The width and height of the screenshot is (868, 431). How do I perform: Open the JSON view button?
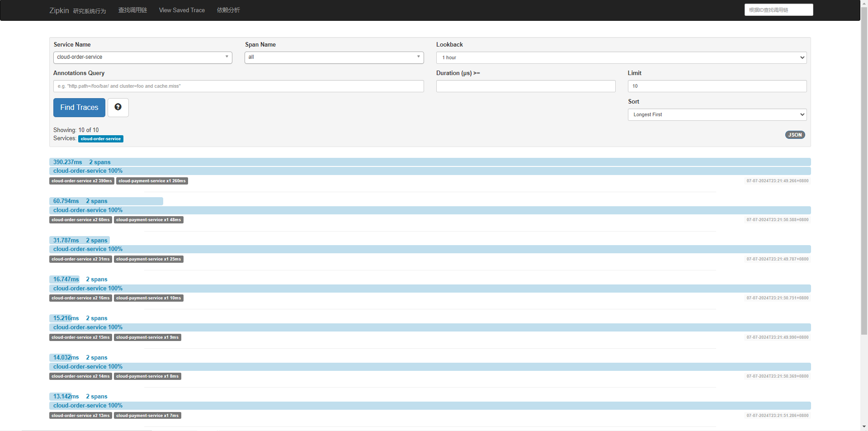795,135
